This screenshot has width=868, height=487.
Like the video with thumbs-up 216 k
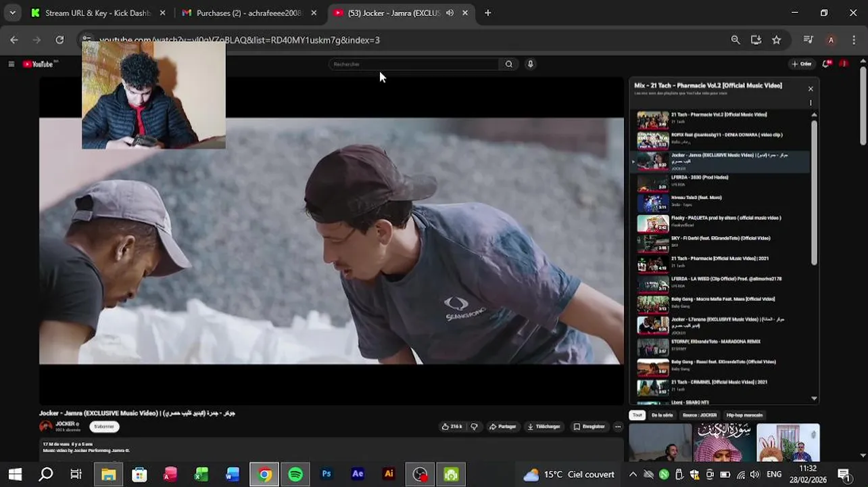[452, 427]
